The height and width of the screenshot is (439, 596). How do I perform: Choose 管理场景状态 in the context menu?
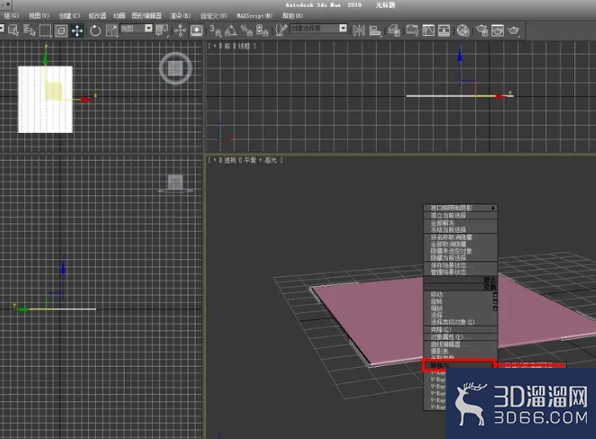[x=460, y=272]
